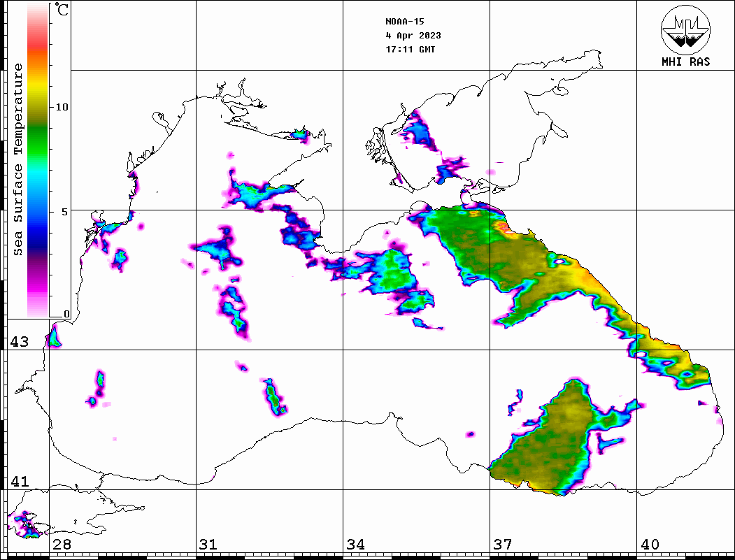Click the time '17:11 GMT'

coord(410,49)
